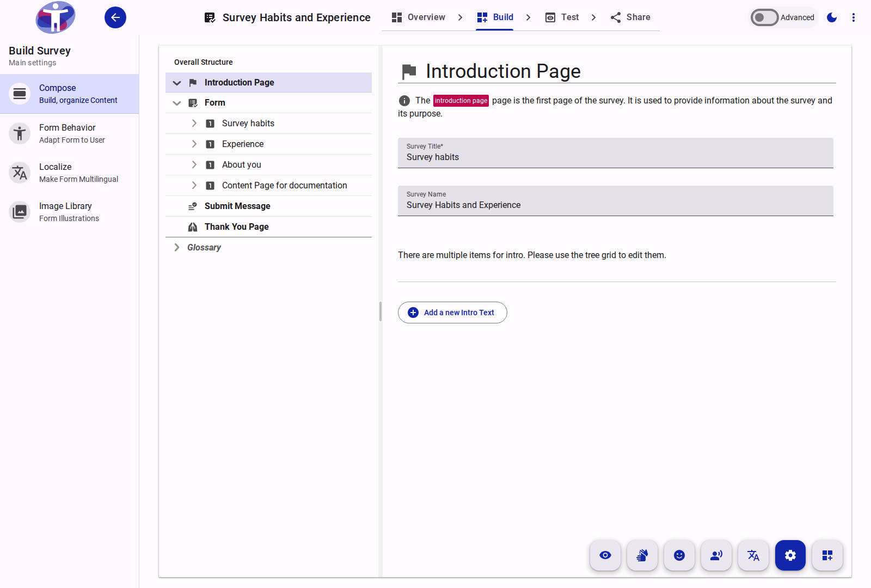The height and width of the screenshot is (588, 871).
Task: Open the three-dot more options menu
Action: tap(854, 17)
